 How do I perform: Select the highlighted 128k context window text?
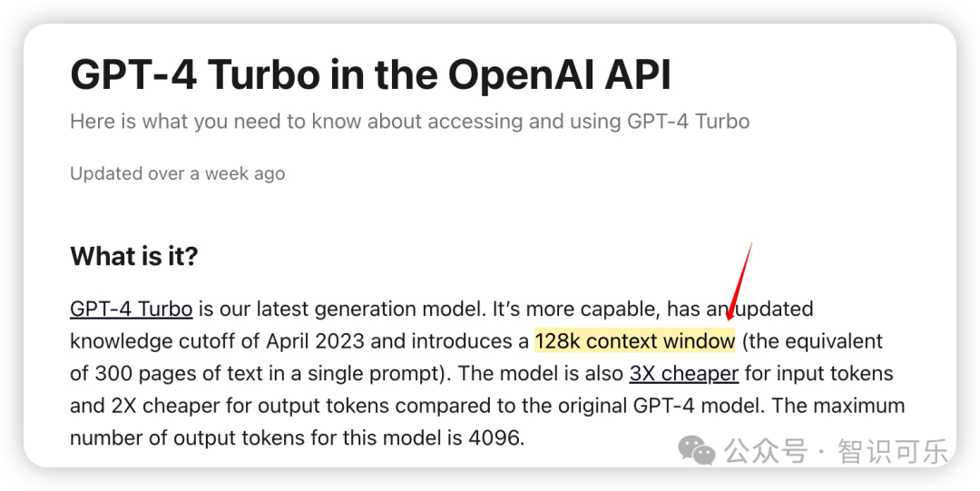click(634, 341)
